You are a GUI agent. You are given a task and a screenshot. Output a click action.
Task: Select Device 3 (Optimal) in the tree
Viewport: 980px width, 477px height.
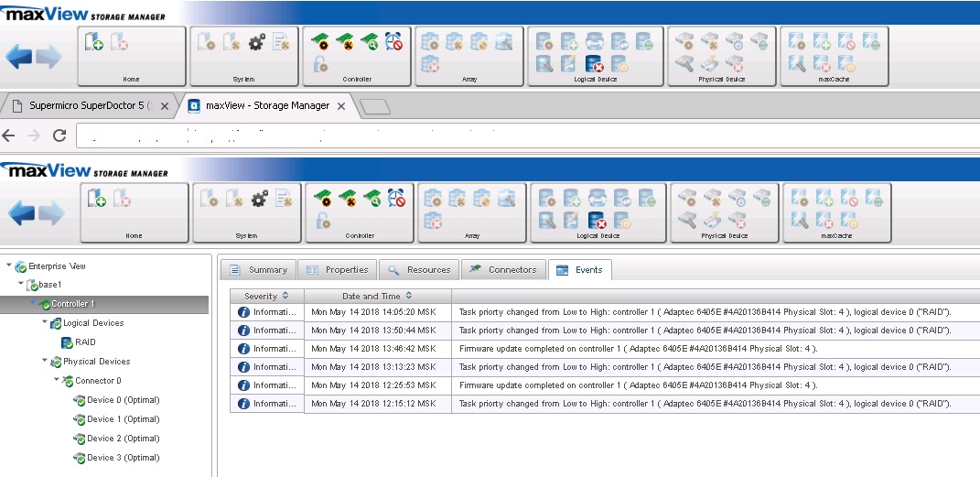[116, 458]
